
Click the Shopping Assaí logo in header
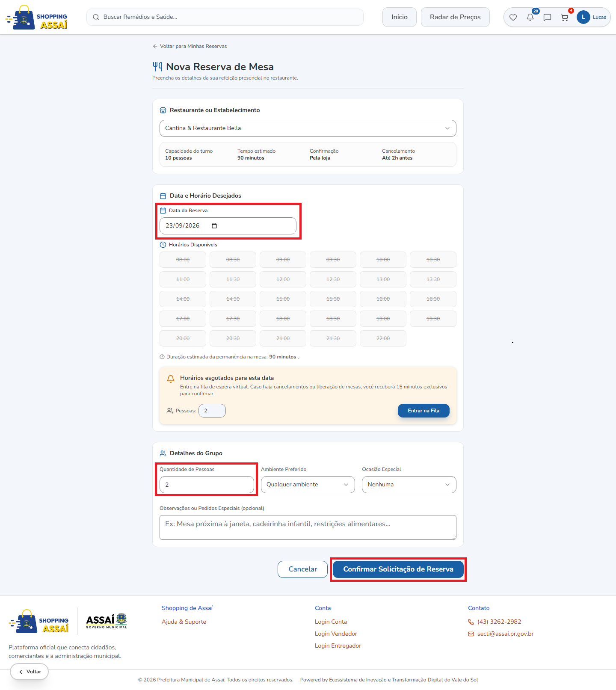click(x=36, y=17)
